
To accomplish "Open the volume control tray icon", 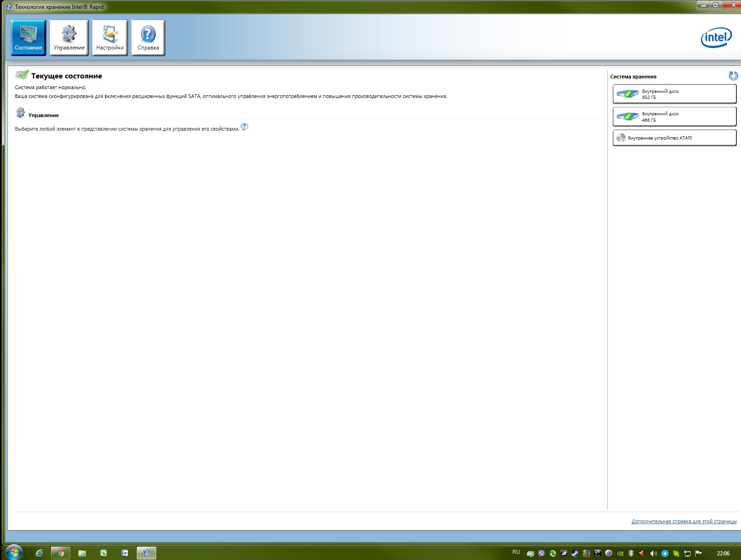I will click(653, 553).
